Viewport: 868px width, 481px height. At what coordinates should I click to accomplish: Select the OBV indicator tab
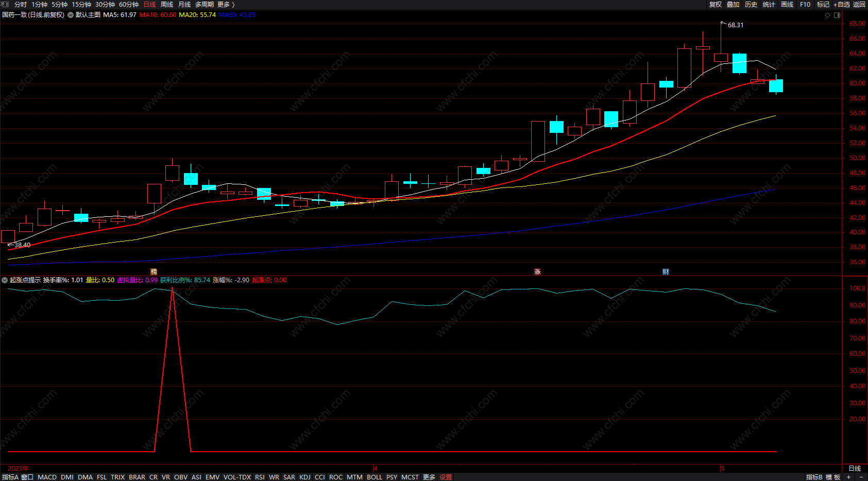point(181,477)
